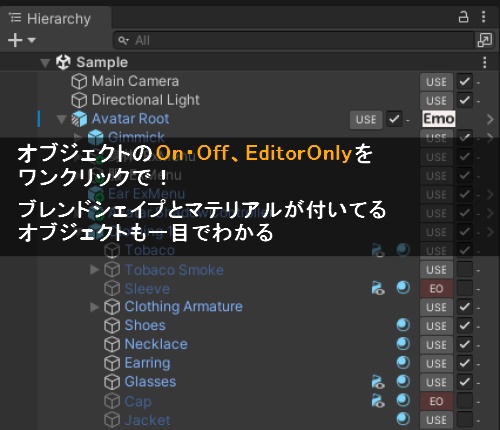500x430 pixels.
Task: Uncheck the Clothing Armature active checkbox
Action: pos(465,307)
